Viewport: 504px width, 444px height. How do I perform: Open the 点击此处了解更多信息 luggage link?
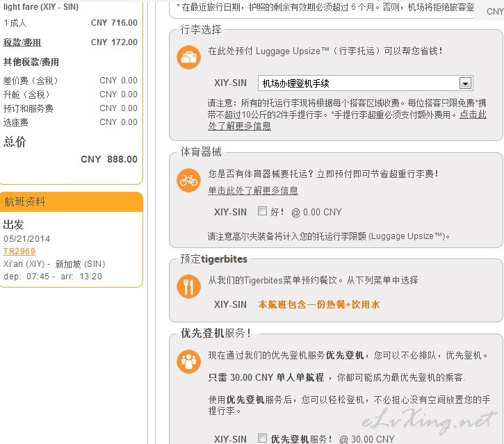(347, 120)
